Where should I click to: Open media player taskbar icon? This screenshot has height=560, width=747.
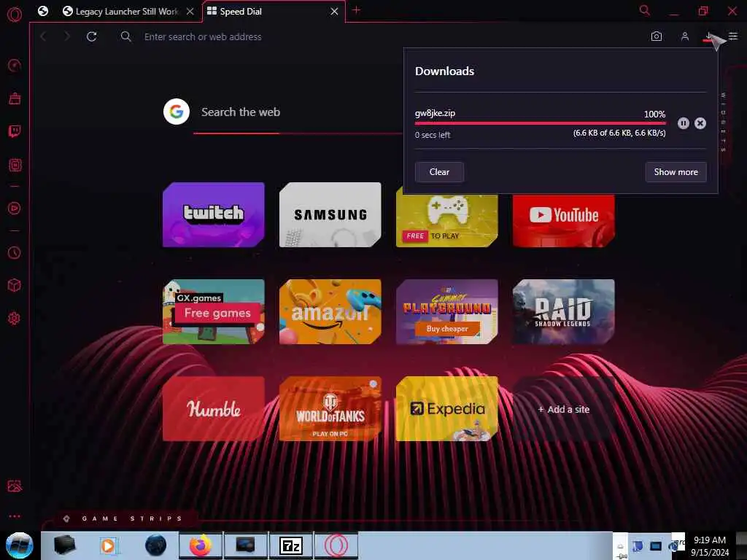coord(108,545)
